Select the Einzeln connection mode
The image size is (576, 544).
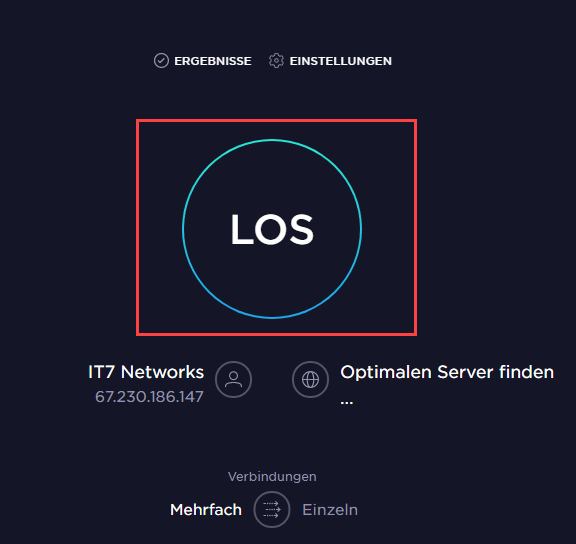pos(330,510)
